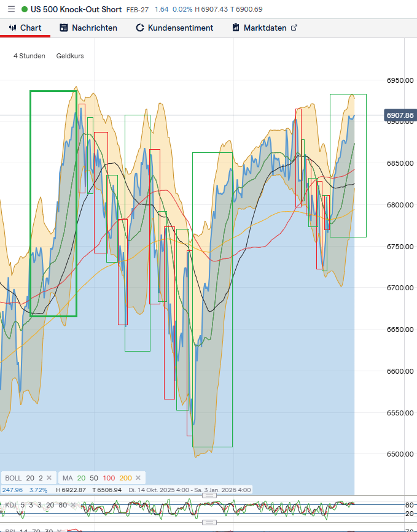Remove the KDJ indicator with its X
417x532 pixels.
pos(73,505)
